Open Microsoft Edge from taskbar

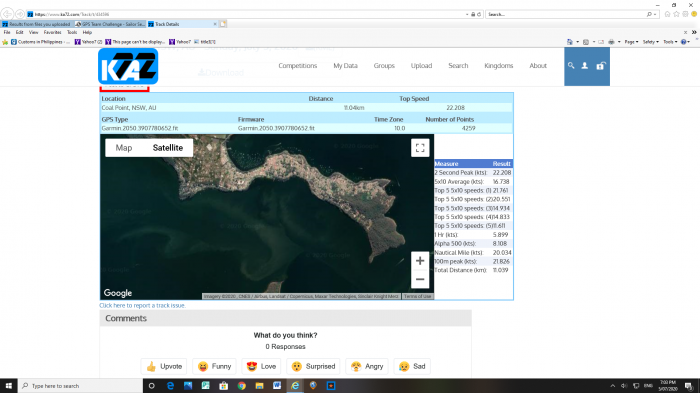170,386
